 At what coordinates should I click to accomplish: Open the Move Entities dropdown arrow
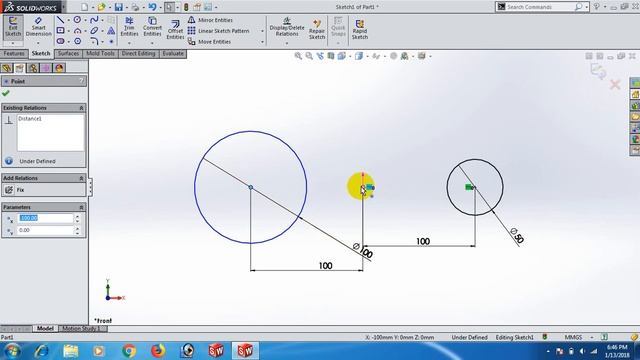[262, 42]
